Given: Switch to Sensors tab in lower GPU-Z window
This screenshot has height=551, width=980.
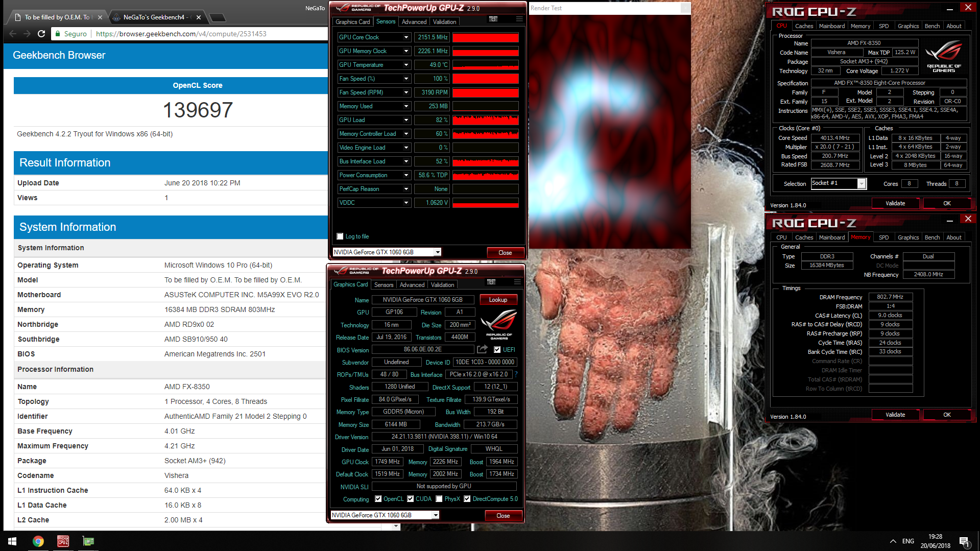Looking at the screenshot, I should pos(384,285).
